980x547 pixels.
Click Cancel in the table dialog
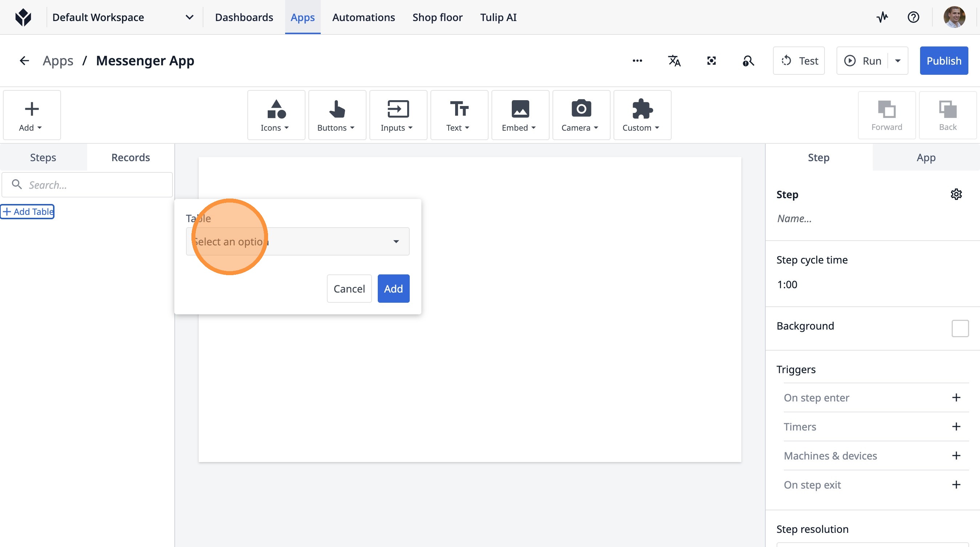(349, 289)
